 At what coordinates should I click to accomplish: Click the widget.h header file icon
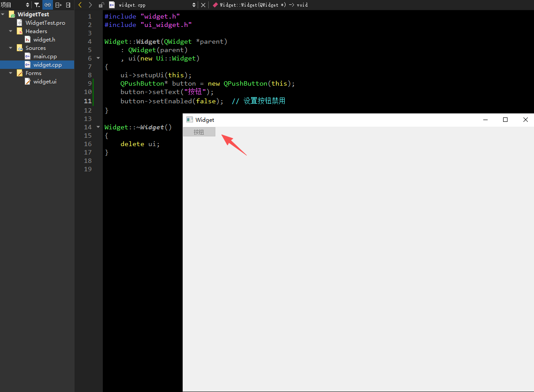pyautogui.click(x=27, y=40)
